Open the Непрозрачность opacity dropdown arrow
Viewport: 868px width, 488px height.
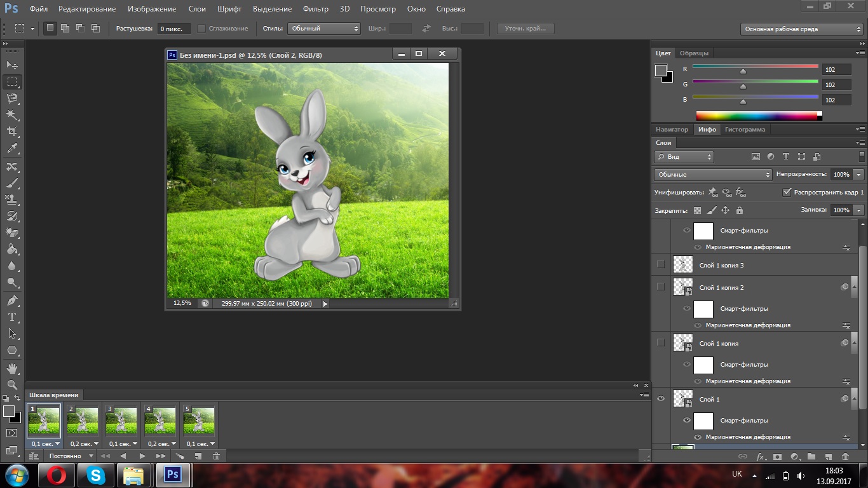859,174
